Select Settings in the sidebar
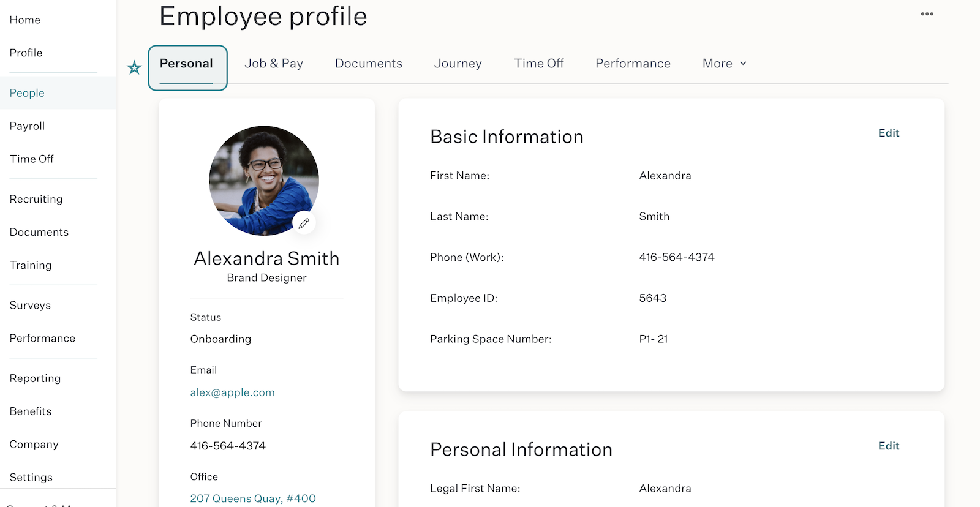980x507 pixels. (31, 477)
